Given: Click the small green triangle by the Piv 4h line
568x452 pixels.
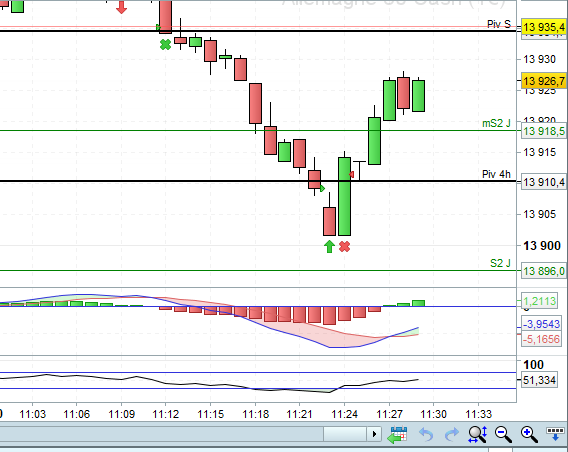Looking at the screenshot, I should click(x=322, y=188).
